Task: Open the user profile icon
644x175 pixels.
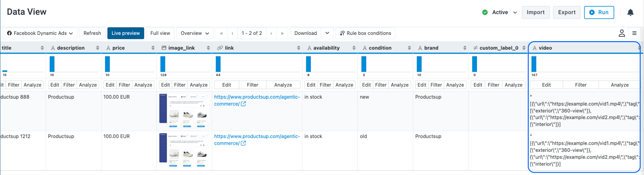Action: [x=622, y=33]
